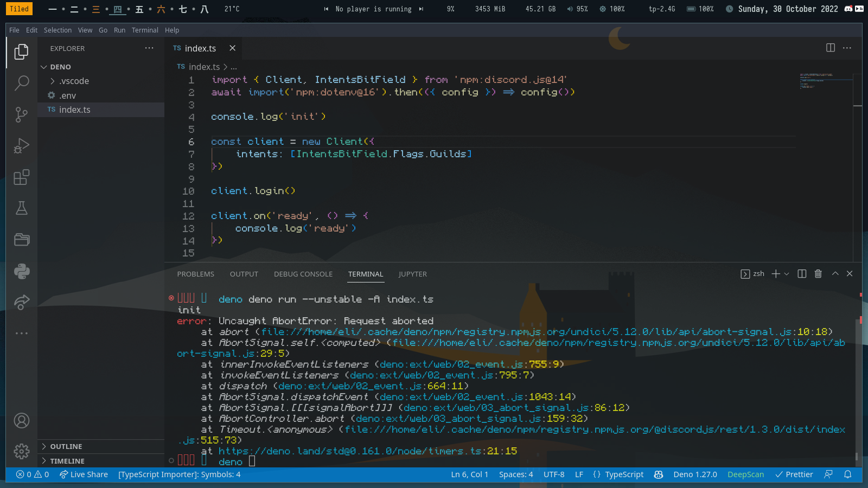Open the Run and Debug panel

21,145
